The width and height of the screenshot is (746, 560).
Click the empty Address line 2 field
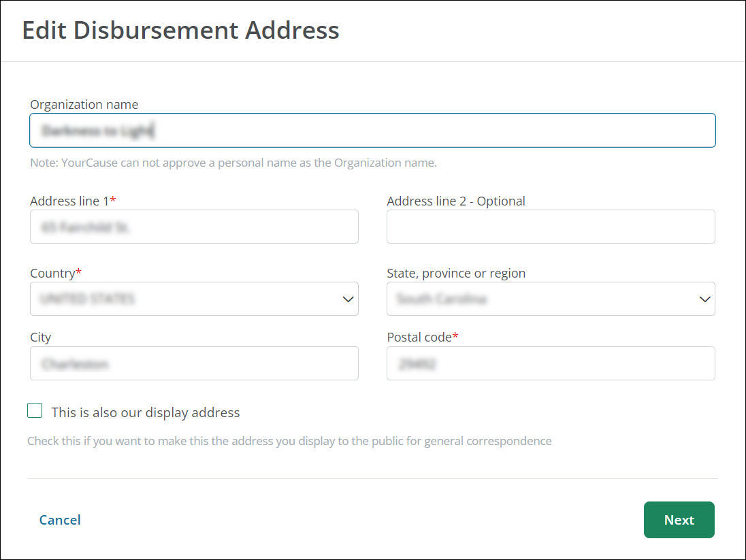pos(551,227)
